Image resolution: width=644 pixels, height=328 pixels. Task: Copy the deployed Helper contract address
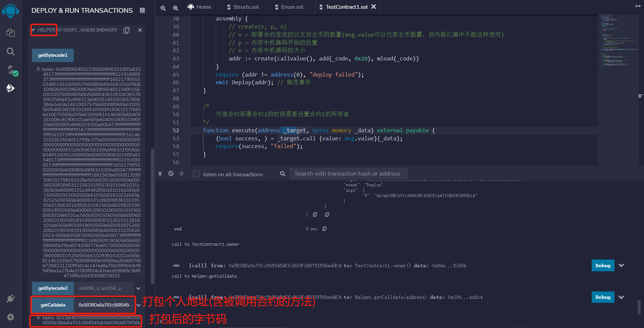126,30
